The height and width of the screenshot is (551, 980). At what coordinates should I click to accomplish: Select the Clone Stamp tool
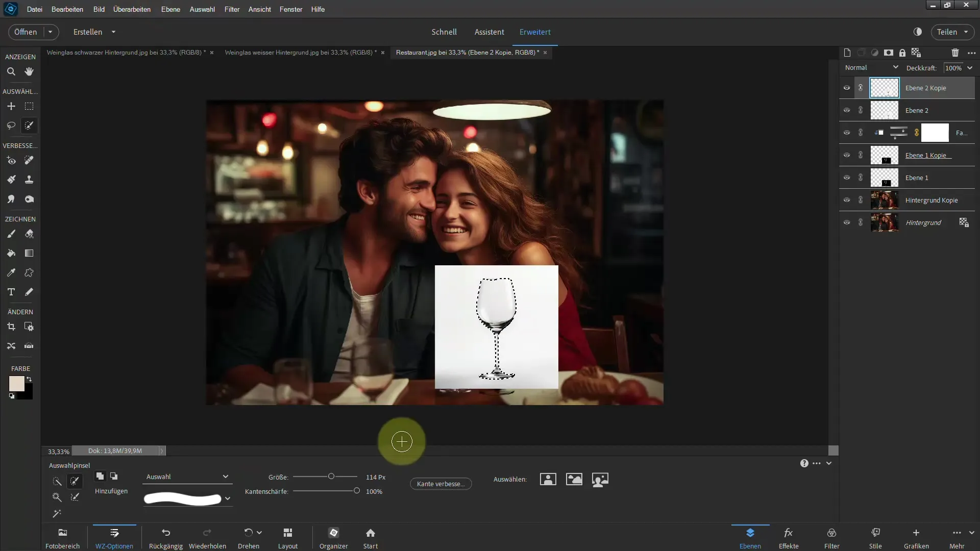coord(29,180)
